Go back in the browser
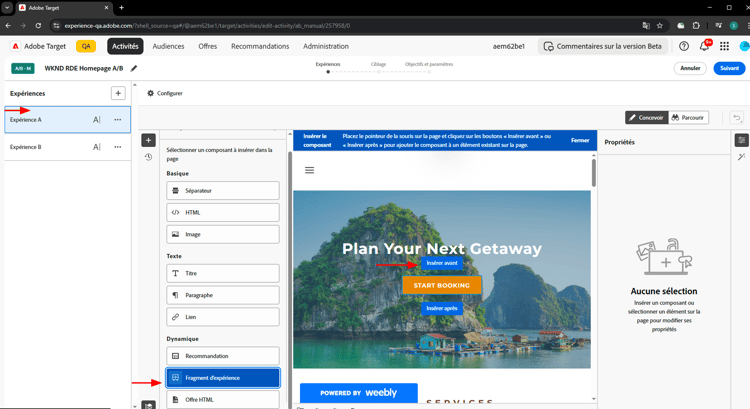750x409 pixels. (x=8, y=26)
